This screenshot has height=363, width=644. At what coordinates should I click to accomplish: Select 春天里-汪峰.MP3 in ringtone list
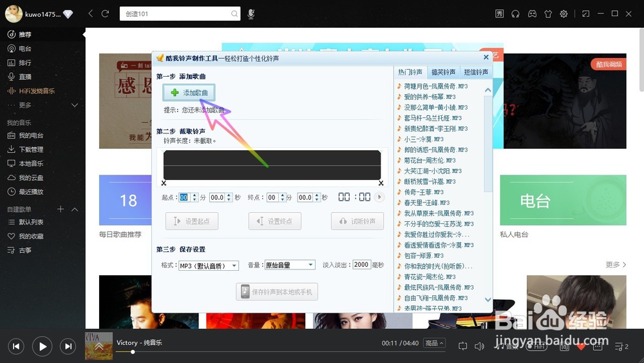tap(426, 202)
